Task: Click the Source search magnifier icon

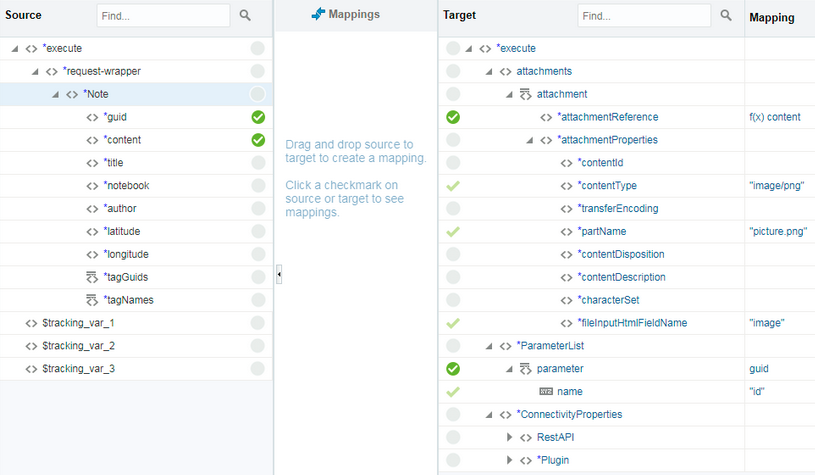Action: point(246,16)
